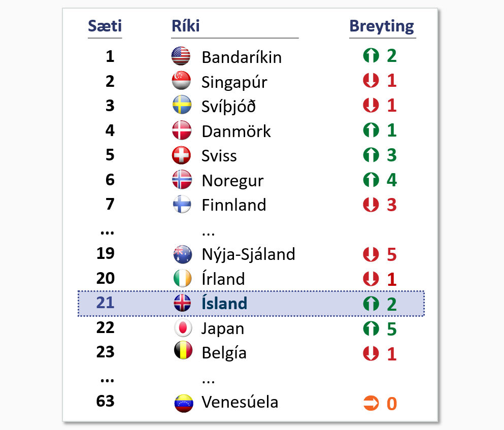Image resolution: width=504 pixels, height=430 pixels.
Task: Click green up arrow beside Bandaríkin
Action: 371,55
